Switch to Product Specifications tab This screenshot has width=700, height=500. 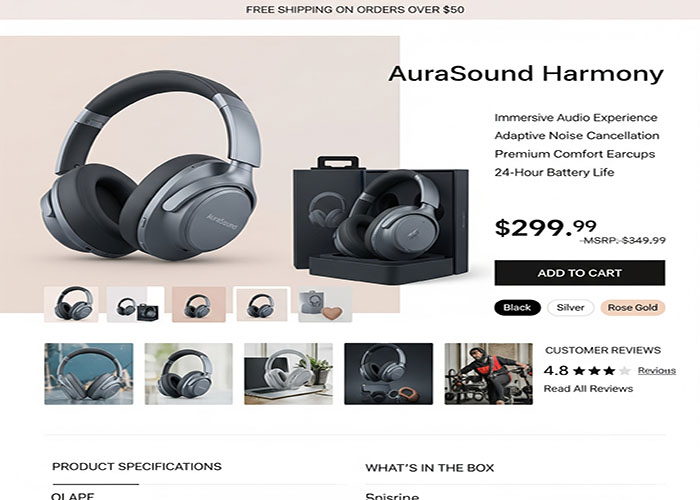137,467
